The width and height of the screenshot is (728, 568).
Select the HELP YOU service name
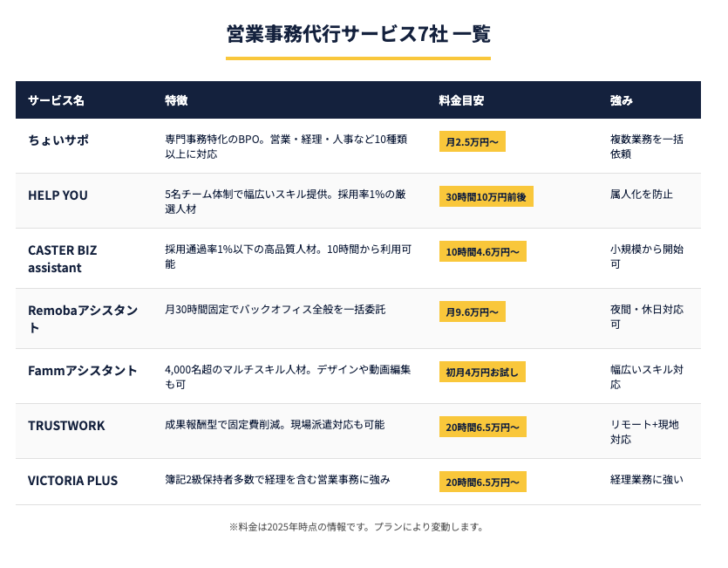[x=58, y=195]
